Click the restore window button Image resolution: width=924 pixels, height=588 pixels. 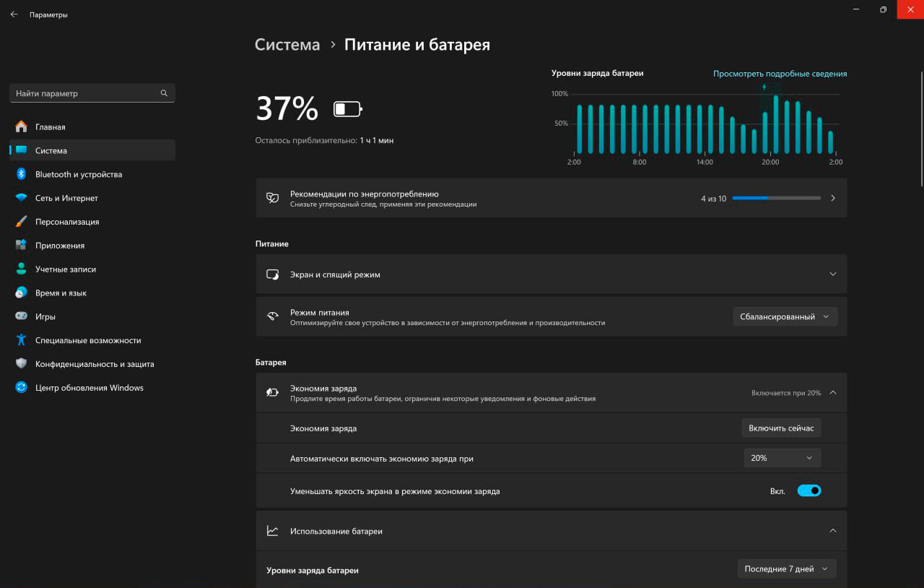pyautogui.click(x=883, y=9)
